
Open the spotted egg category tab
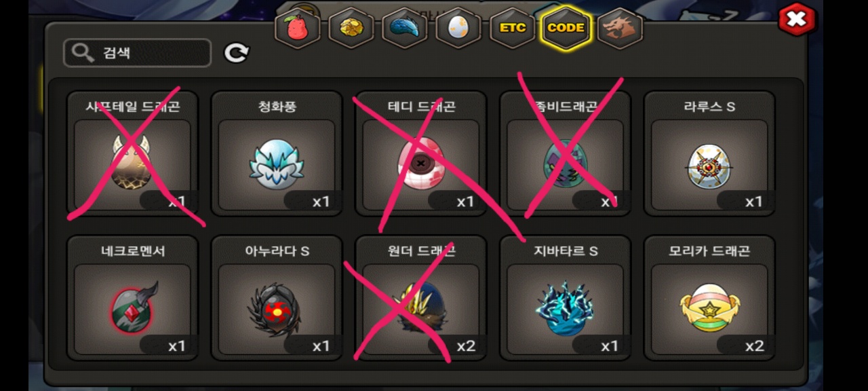click(x=458, y=28)
